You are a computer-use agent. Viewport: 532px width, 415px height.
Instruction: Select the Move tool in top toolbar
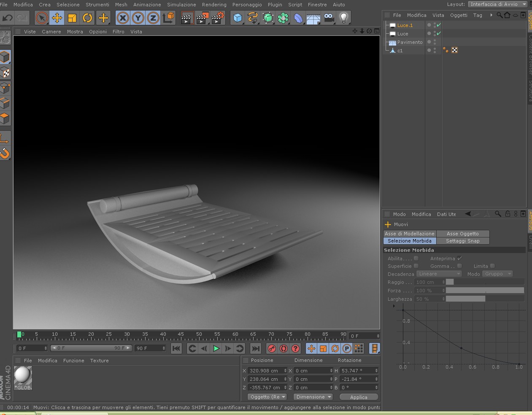tap(57, 18)
